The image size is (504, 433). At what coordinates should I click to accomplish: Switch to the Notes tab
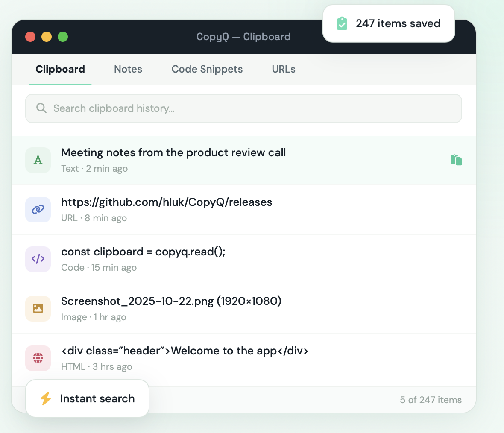point(128,69)
